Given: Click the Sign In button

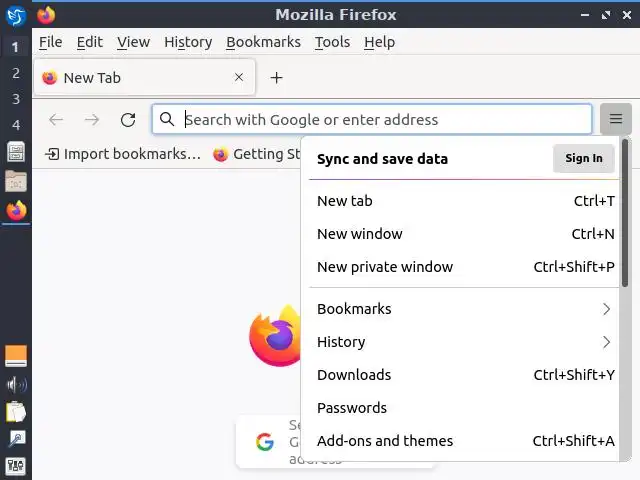Looking at the screenshot, I should [x=584, y=158].
